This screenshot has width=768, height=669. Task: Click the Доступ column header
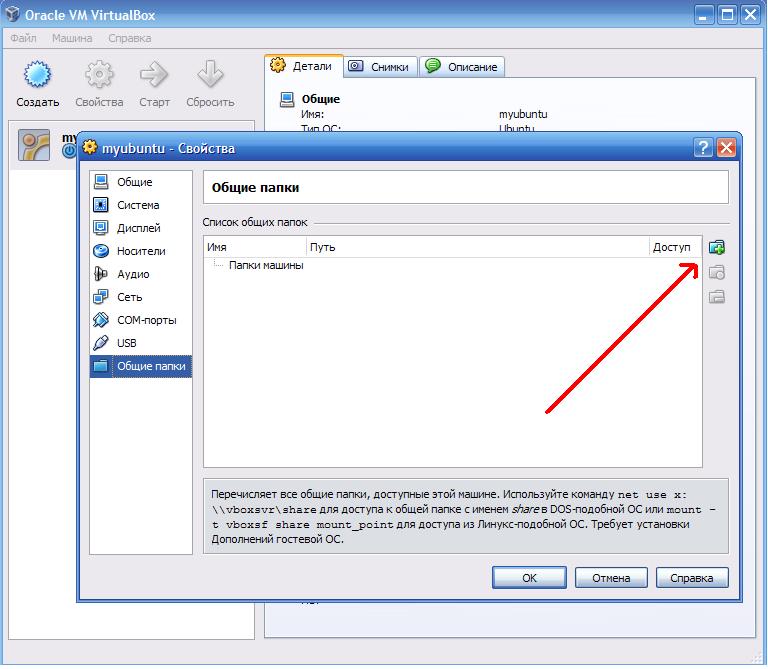pos(675,247)
